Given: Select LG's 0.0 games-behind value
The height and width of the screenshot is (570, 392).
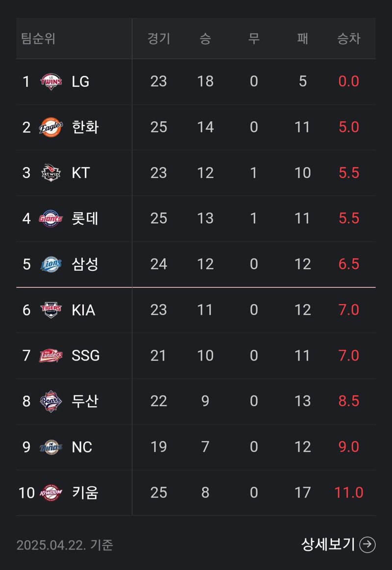Looking at the screenshot, I should click(x=349, y=81).
